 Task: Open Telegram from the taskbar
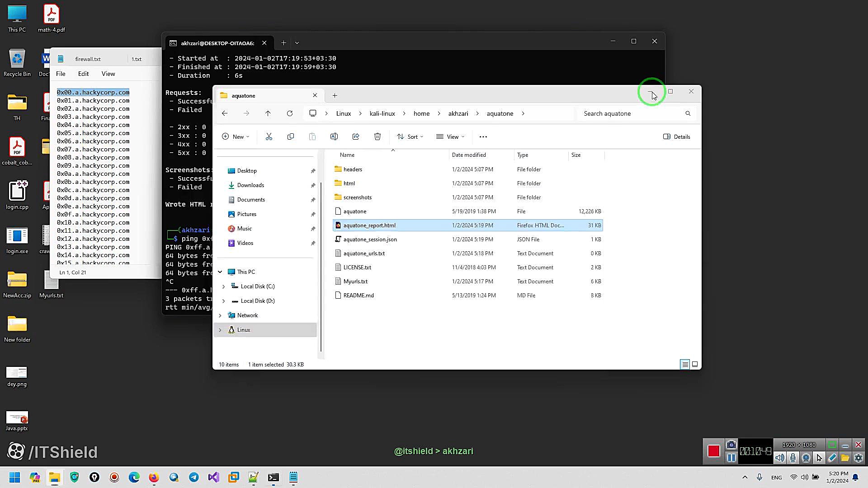pos(194,477)
